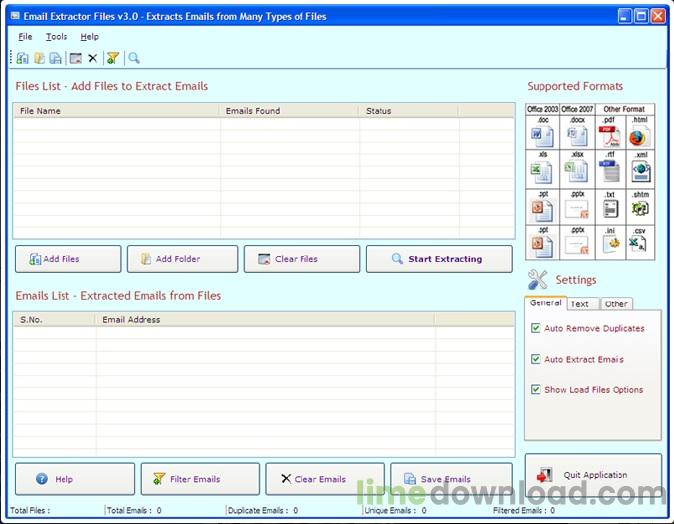Click the .html Firefox format icon
The height and width of the screenshot is (524, 674).
(639, 136)
